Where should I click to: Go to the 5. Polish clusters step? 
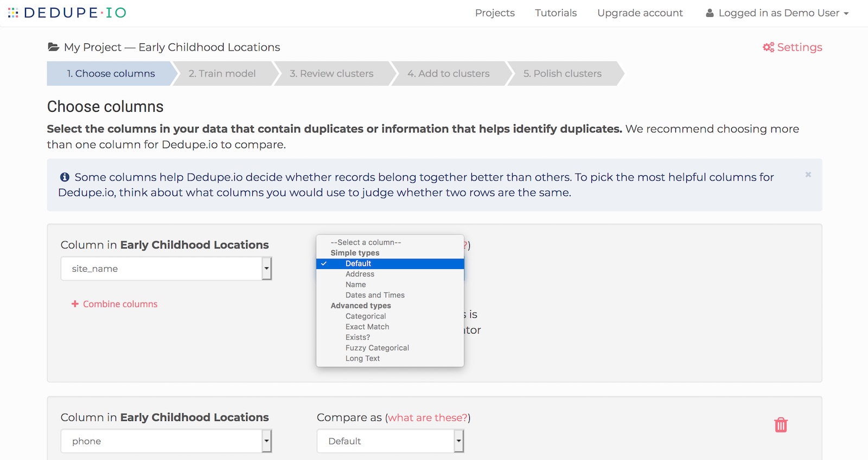(563, 73)
